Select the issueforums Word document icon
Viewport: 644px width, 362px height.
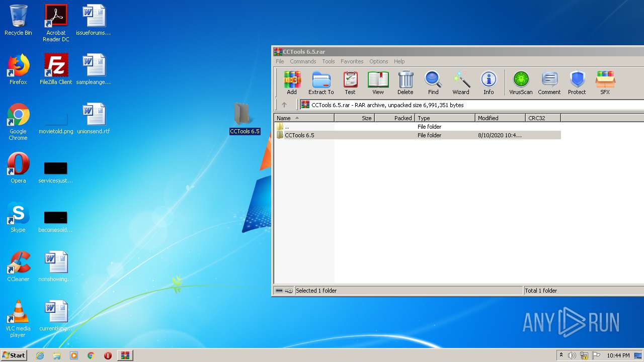coord(94,20)
